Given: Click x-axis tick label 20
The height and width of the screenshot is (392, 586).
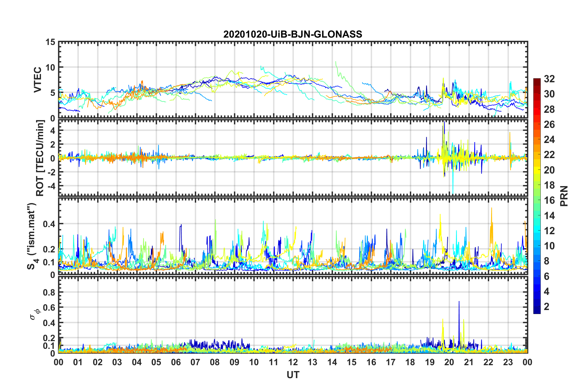Looking at the screenshot, I should pyautogui.click(x=449, y=362).
